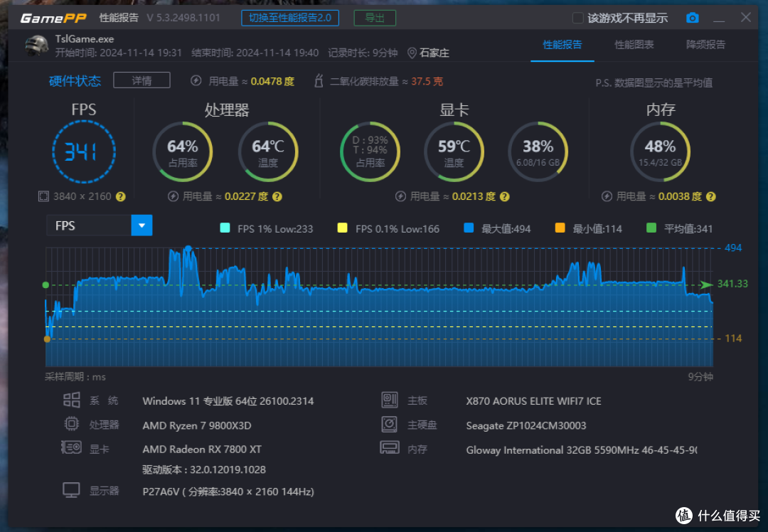Viewport: 768px width, 532px height.
Task: Click the processor power usage lightning icon
Action: 173,196
